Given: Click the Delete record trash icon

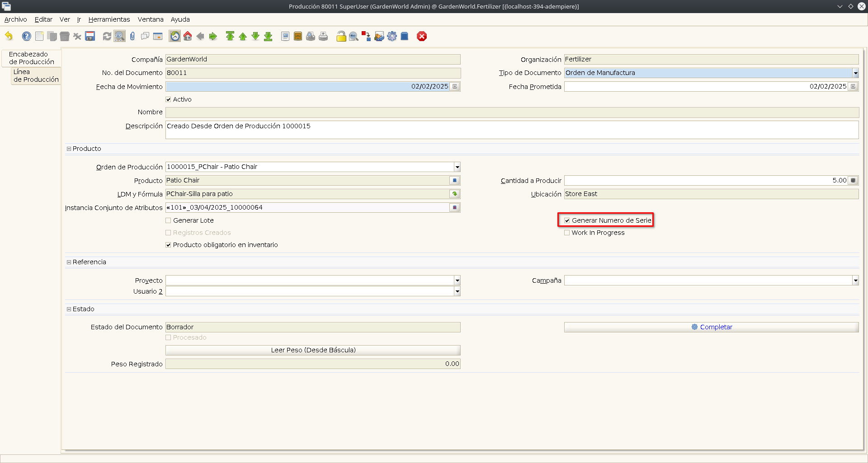Looking at the screenshot, I should pos(65,36).
